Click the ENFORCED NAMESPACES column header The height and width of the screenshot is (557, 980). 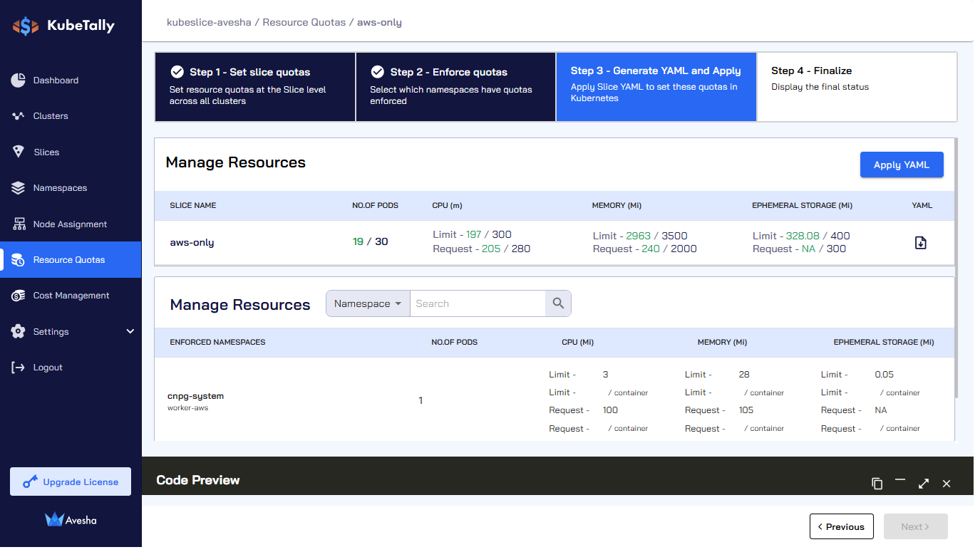coord(217,342)
